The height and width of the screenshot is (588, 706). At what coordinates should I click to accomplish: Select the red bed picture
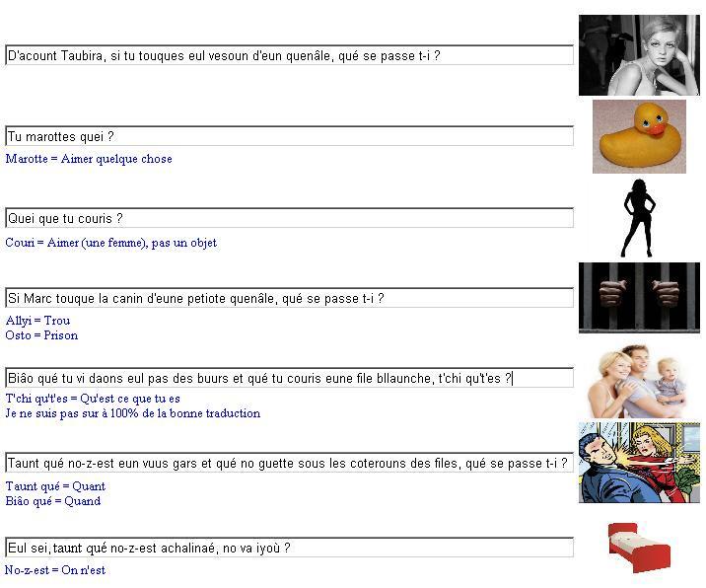coord(639,548)
